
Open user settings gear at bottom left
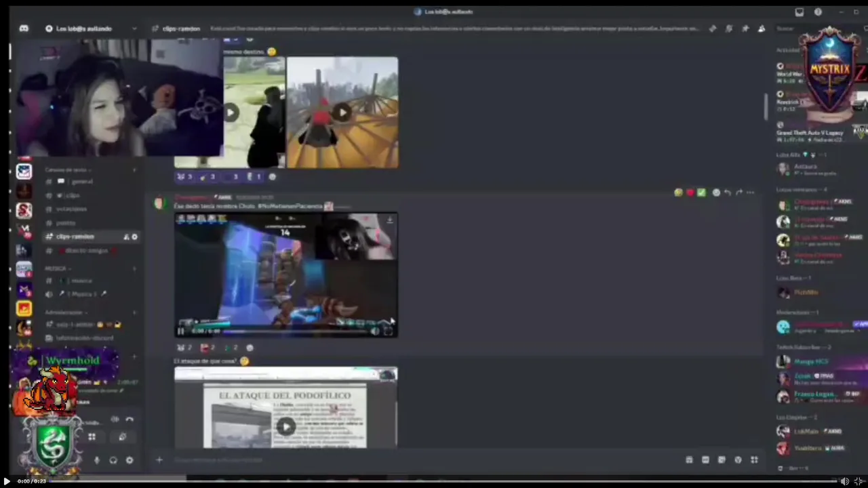pyautogui.click(x=129, y=460)
